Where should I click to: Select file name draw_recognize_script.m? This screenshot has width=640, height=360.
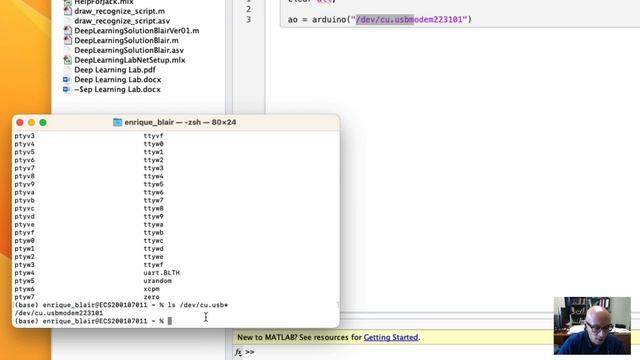120,11
